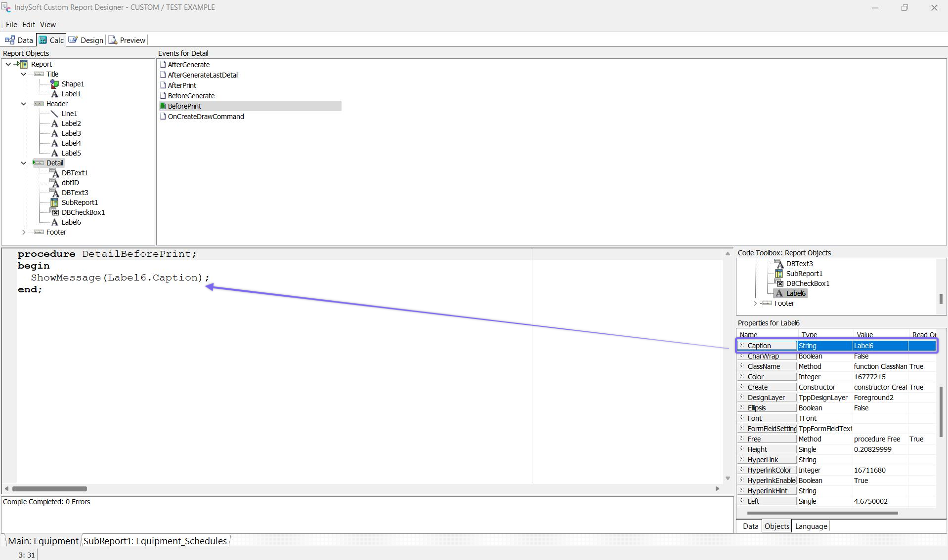Click the Label6 icon in Code Toolbox
This screenshot has height=560, width=948.
coord(779,293)
